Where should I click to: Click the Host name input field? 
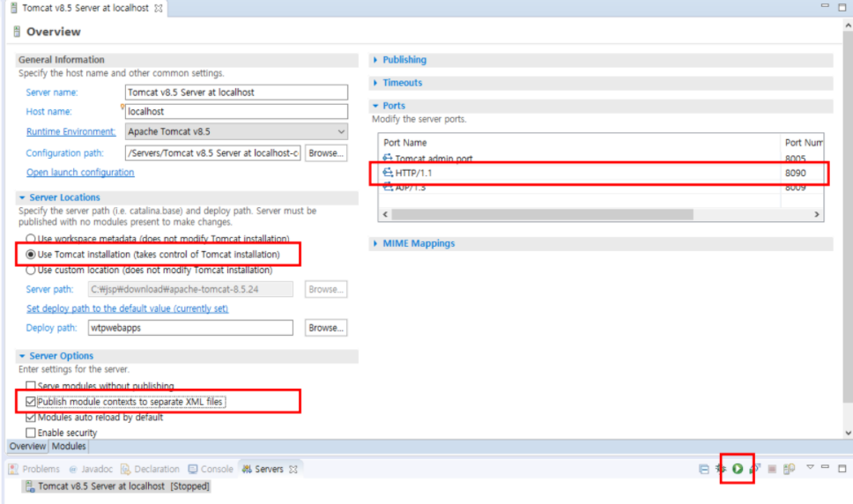coord(236,111)
